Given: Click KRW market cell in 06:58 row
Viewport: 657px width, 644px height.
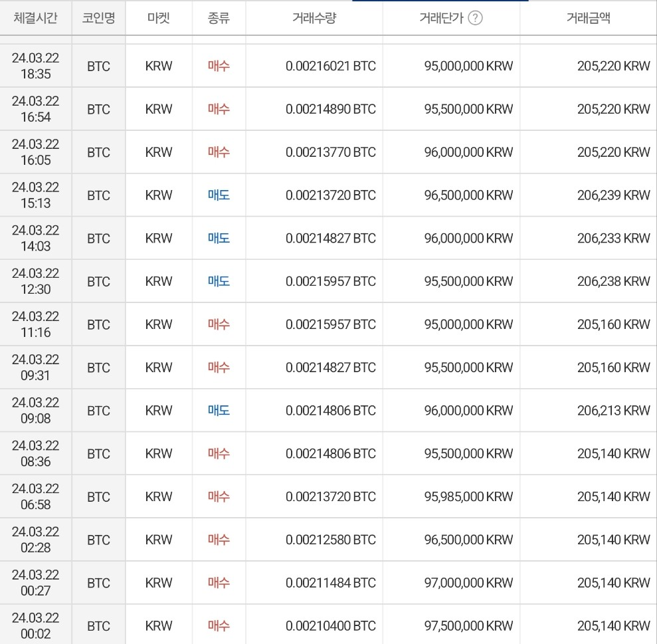Looking at the screenshot, I should (158, 496).
